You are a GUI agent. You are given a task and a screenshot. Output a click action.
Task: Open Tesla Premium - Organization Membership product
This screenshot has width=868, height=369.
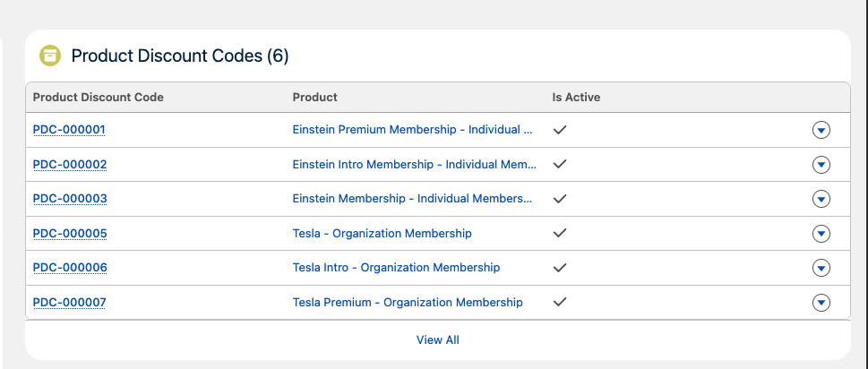(408, 303)
